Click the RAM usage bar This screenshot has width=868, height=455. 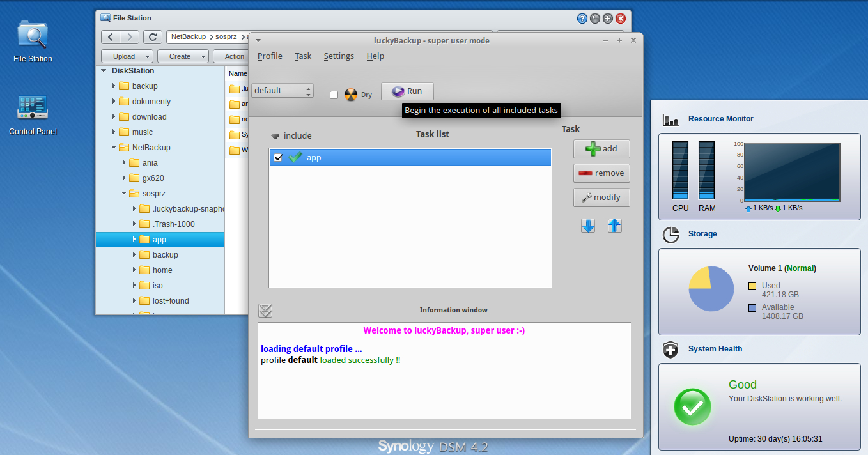point(707,170)
